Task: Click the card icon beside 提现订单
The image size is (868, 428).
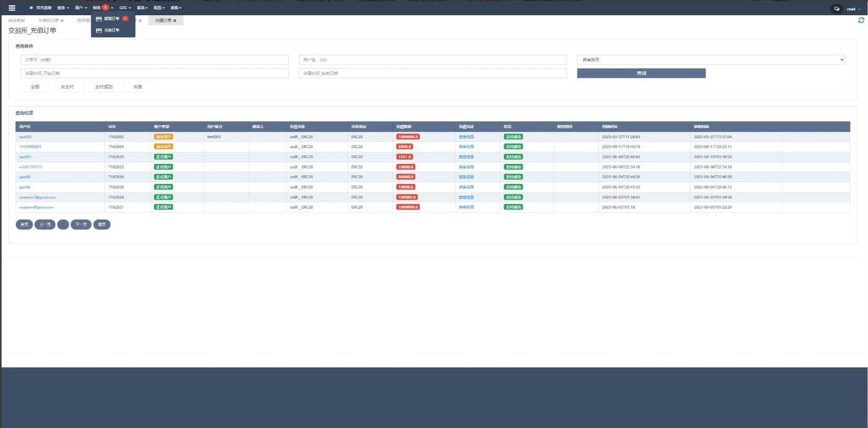Action: click(x=99, y=19)
